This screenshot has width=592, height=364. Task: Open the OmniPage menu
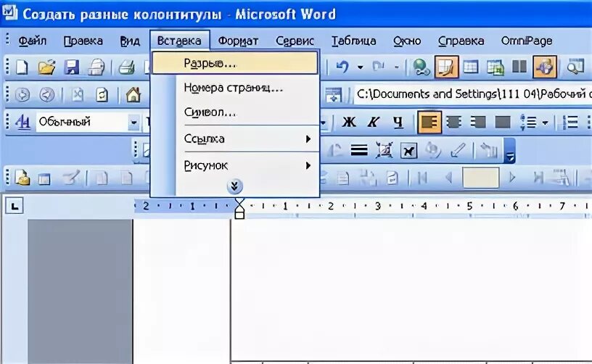tap(526, 41)
